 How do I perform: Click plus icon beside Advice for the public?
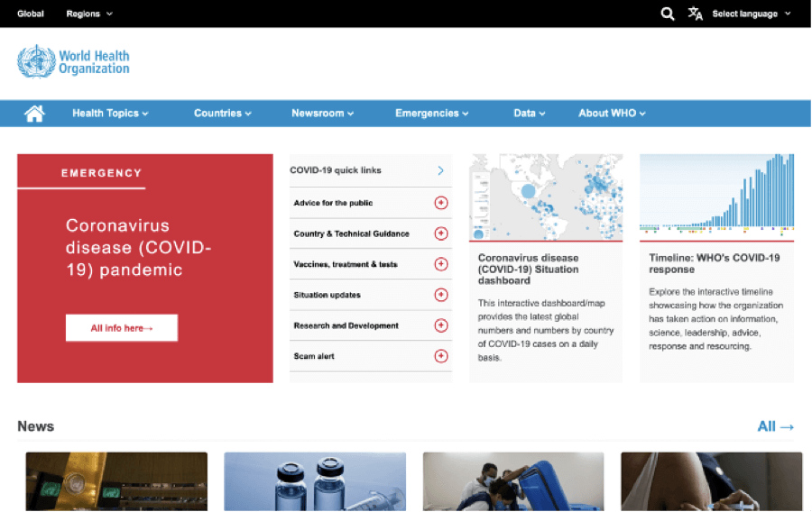pyautogui.click(x=441, y=203)
